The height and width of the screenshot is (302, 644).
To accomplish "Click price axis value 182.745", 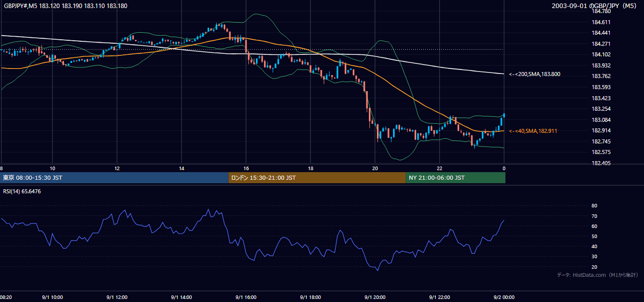I will [601, 142].
